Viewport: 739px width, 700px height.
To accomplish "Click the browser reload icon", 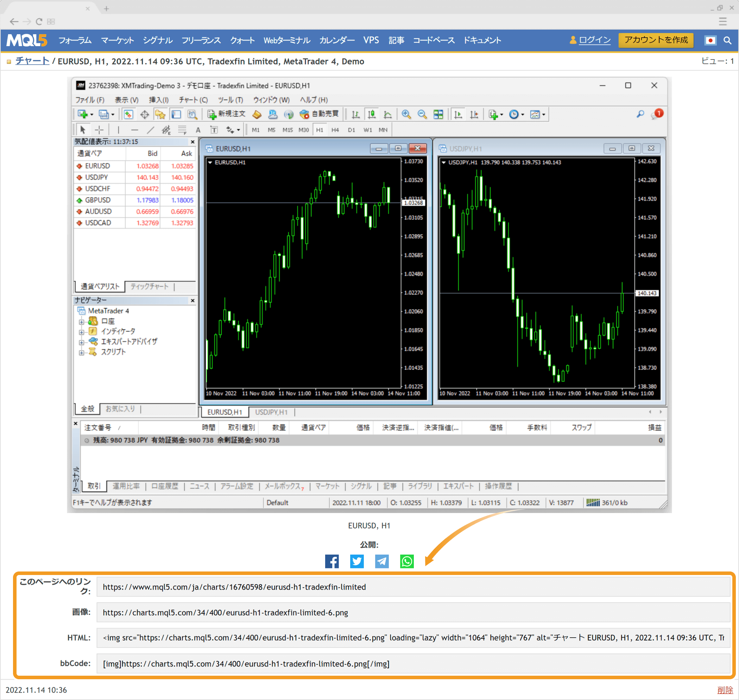I will pyautogui.click(x=39, y=21).
